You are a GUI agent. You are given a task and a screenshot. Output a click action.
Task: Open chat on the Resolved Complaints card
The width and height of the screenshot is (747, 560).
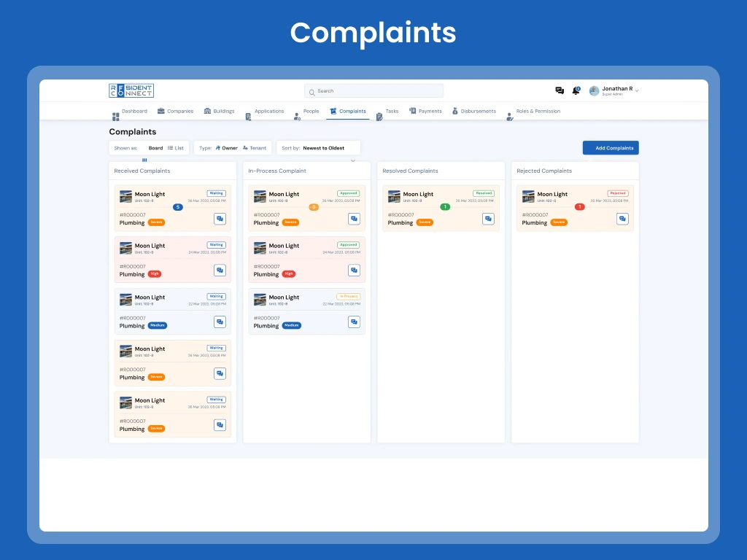488,219
